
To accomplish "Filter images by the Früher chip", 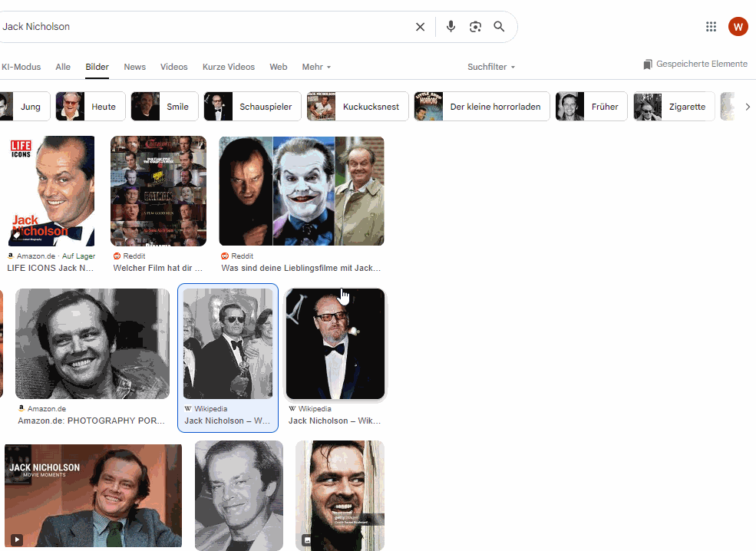I will click(591, 107).
